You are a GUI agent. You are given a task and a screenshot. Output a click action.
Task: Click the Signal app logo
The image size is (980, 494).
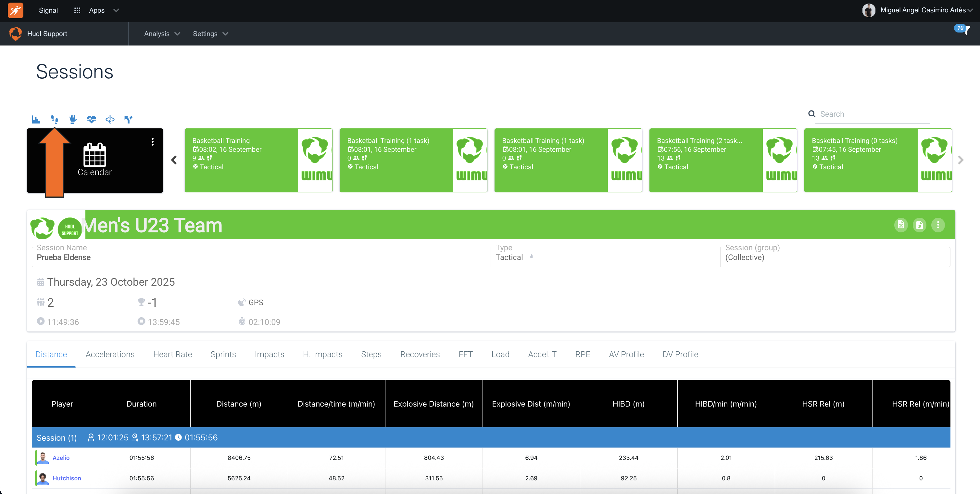[16, 10]
